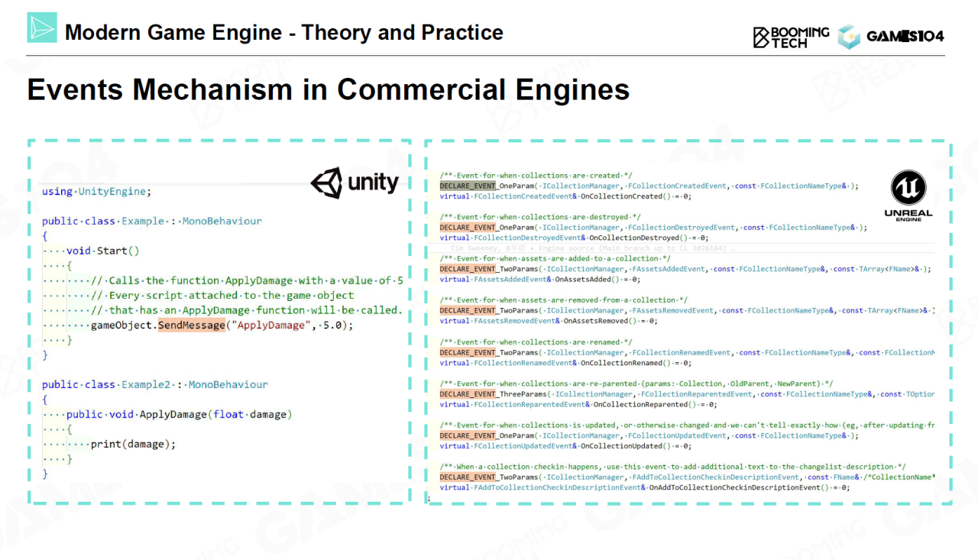978x560 pixels.
Task: Click the Unity logo
Action: (355, 183)
